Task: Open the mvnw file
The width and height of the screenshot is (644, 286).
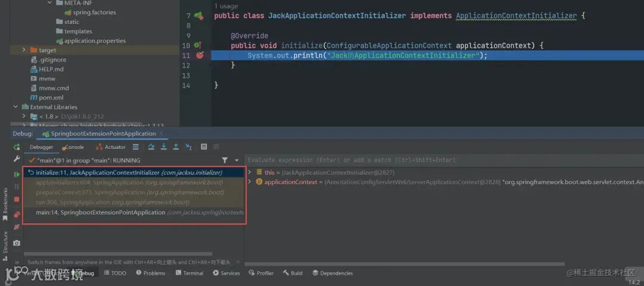Action: coord(43,79)
